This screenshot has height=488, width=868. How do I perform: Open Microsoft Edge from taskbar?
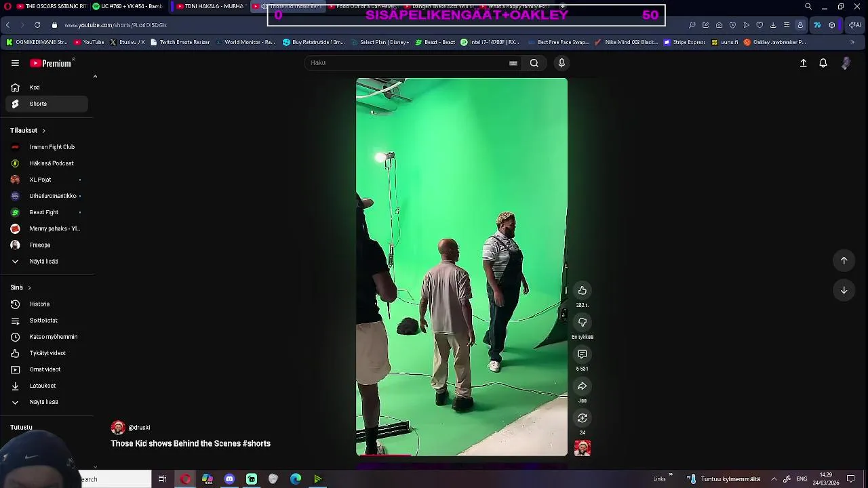click(x=296, y=479)
